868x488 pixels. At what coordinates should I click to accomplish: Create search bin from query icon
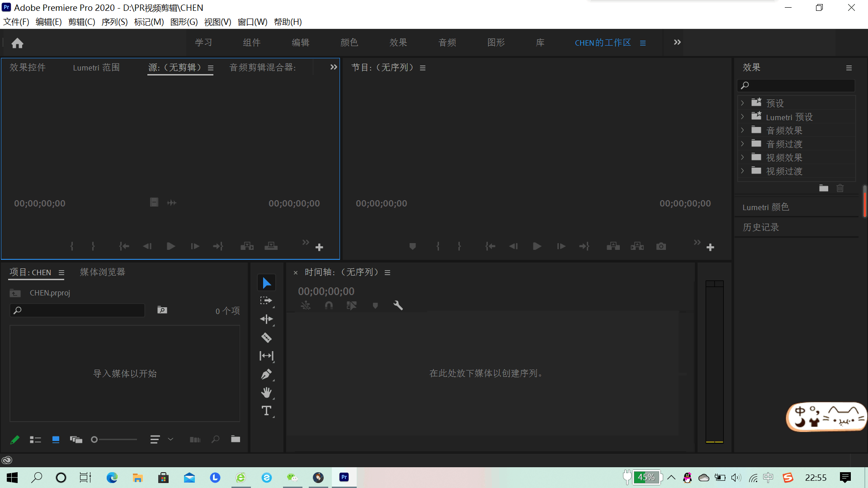coord(162,310)
